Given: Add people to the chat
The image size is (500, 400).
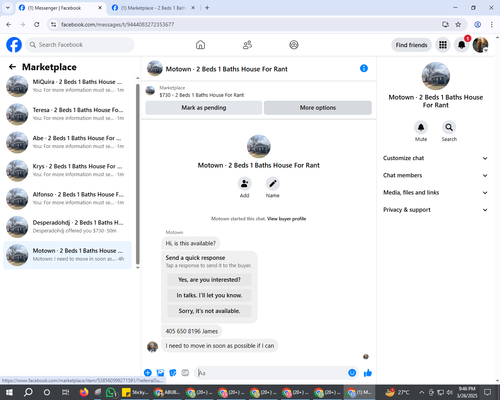Looking at the screenshot, I should point(245,183).
